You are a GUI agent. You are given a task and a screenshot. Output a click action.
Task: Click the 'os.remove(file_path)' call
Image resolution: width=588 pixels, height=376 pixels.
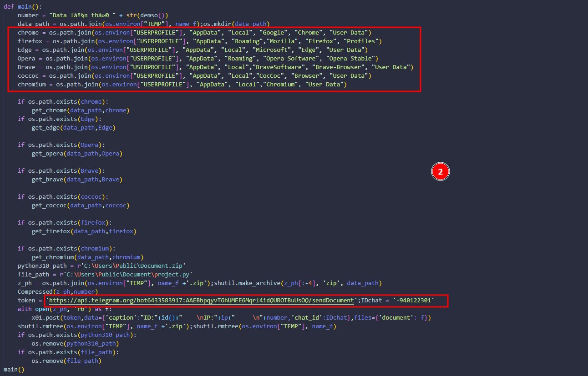point(66,361)
